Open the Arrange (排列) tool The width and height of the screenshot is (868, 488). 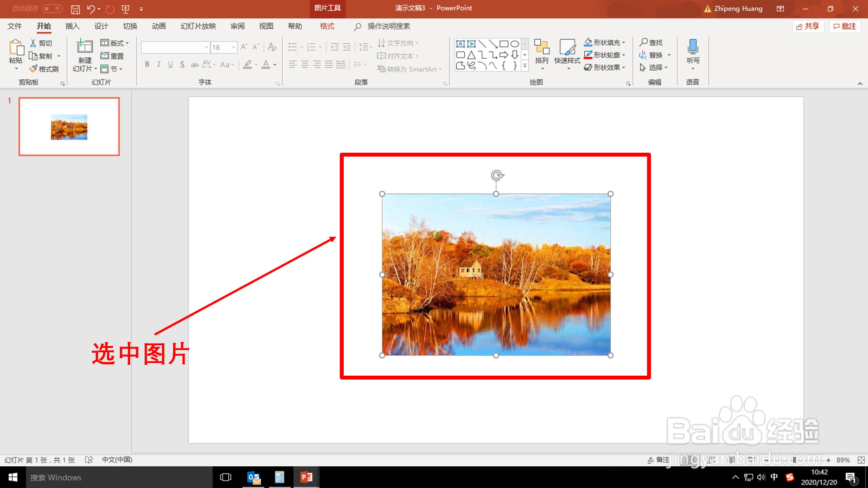[x=542, y=51]
